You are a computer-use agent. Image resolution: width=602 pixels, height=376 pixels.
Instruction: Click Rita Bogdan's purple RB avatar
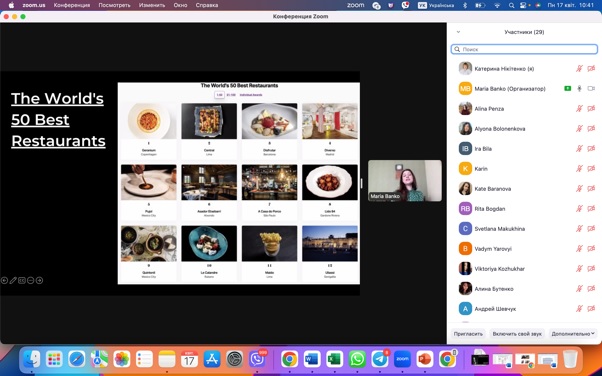[x=465, y=209]
